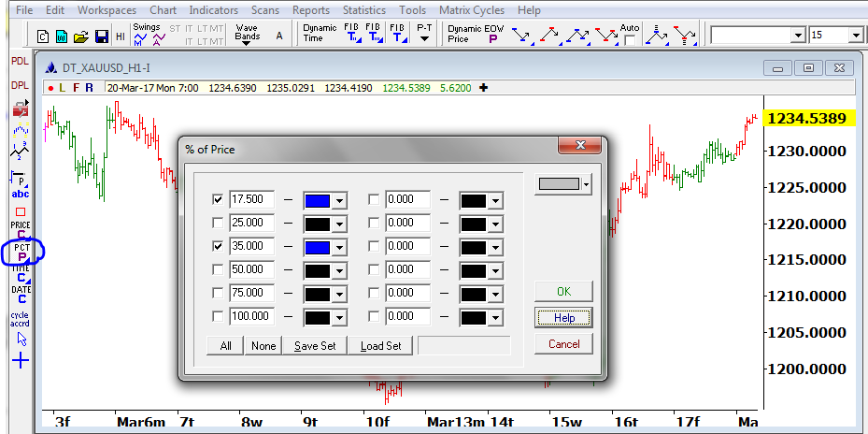Click first FIB T Dynamic Time icon
This screenshot has height=434, width=868.
[x=351, y=34]
